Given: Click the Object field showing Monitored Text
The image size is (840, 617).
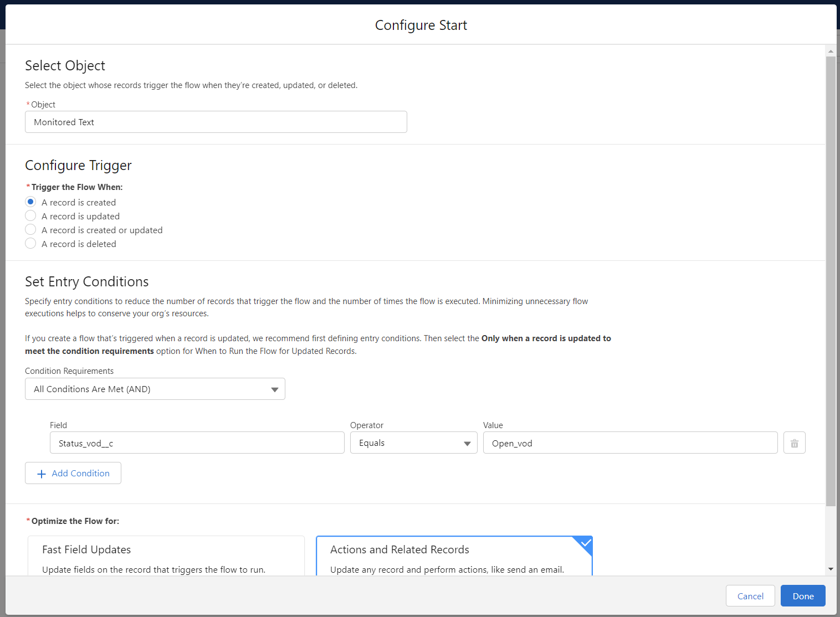Looking at the screenshot, I should pyautogui.click(x=216, y=122).
